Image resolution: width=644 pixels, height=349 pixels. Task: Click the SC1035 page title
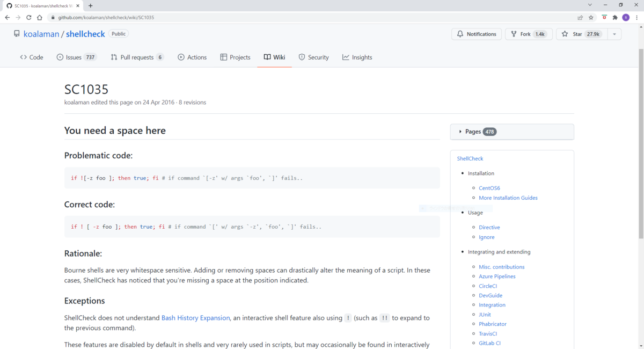point(86,89)
